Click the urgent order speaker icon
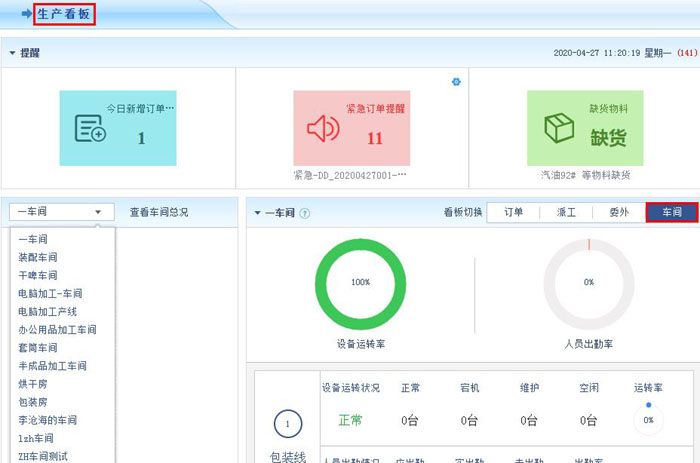 [323, 129]
